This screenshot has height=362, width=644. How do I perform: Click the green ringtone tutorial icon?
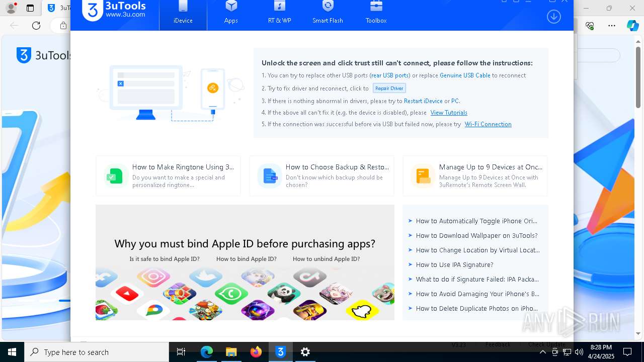coord(115,176)
